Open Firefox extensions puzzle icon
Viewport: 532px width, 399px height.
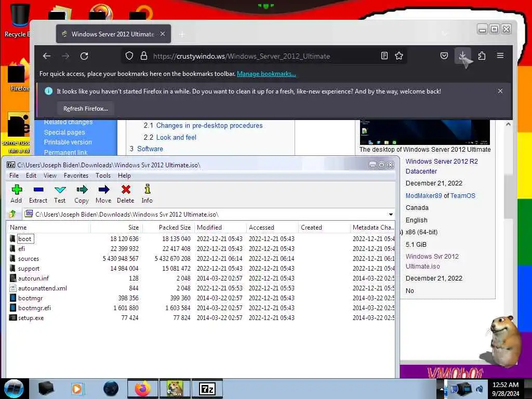(482, 56)
